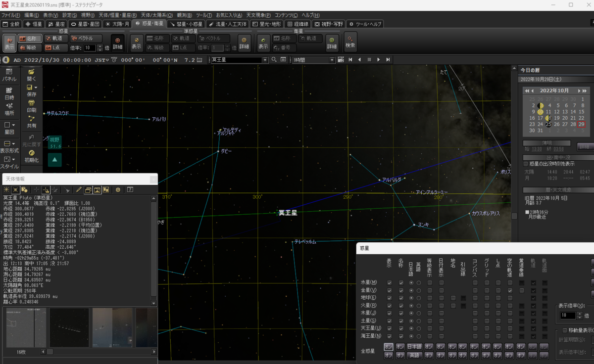Check 地球 地名 checkbox
594x364 pixels.
tap(453, 298)
